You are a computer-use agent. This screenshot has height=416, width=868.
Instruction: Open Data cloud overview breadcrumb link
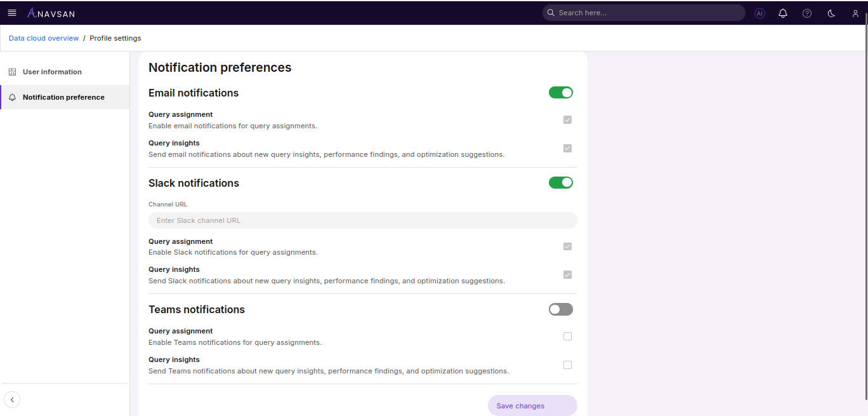pyautogui.click(x=43, y=38)
